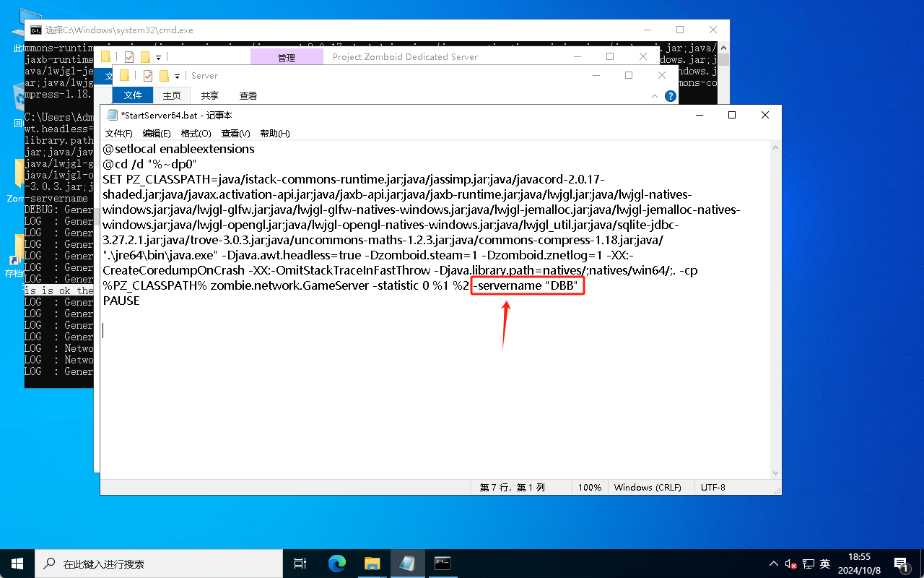
Task: Click New Folder icon in Project Zomboid Dedicated Server toolbar
Action: point(145,57)
